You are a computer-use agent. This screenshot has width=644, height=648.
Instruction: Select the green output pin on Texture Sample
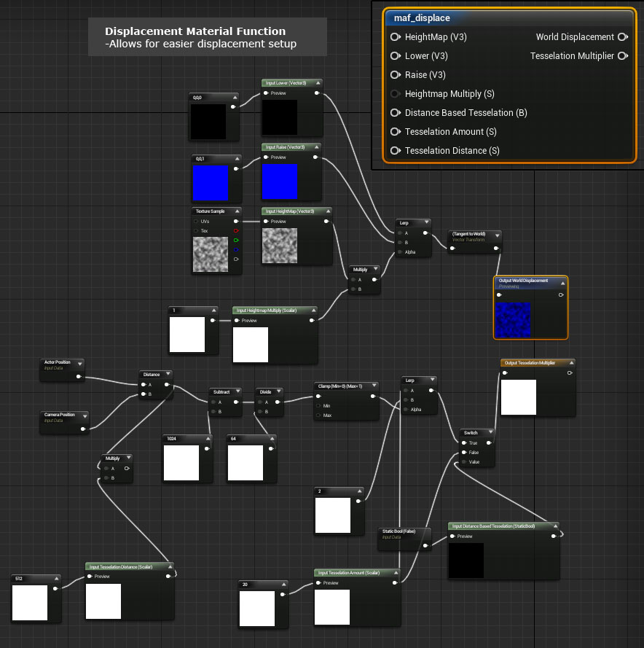[235, 240]
